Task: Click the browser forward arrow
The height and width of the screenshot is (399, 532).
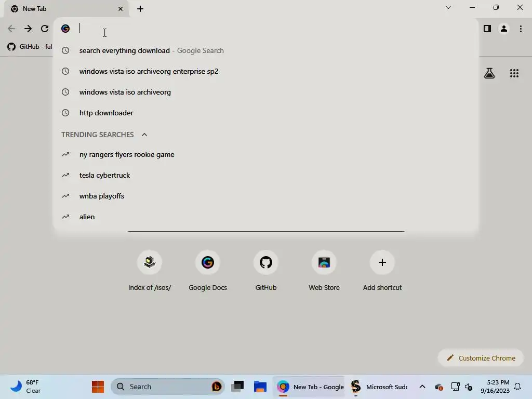Action: tap(28, 29)
